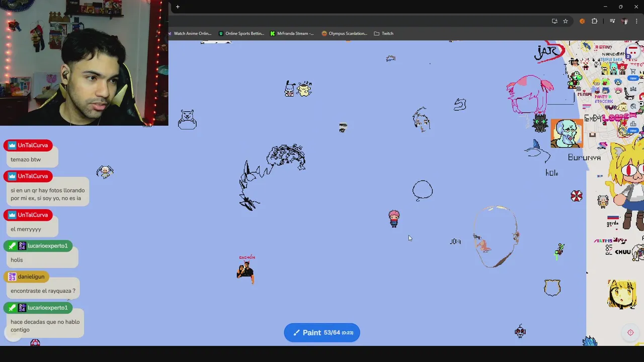
Task: Click the lucarioexperto1 name above 'holis'
Action: 48,246
